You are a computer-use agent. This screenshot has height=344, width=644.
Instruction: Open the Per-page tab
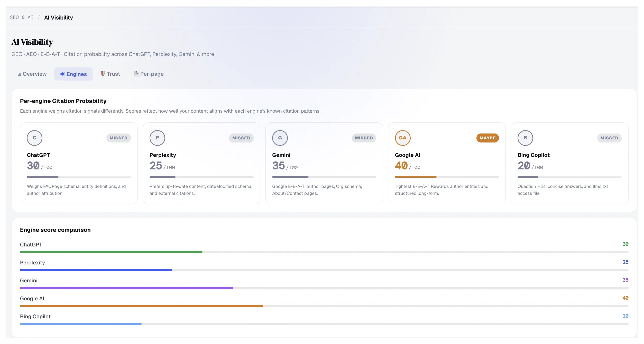[x=149, y=74]
